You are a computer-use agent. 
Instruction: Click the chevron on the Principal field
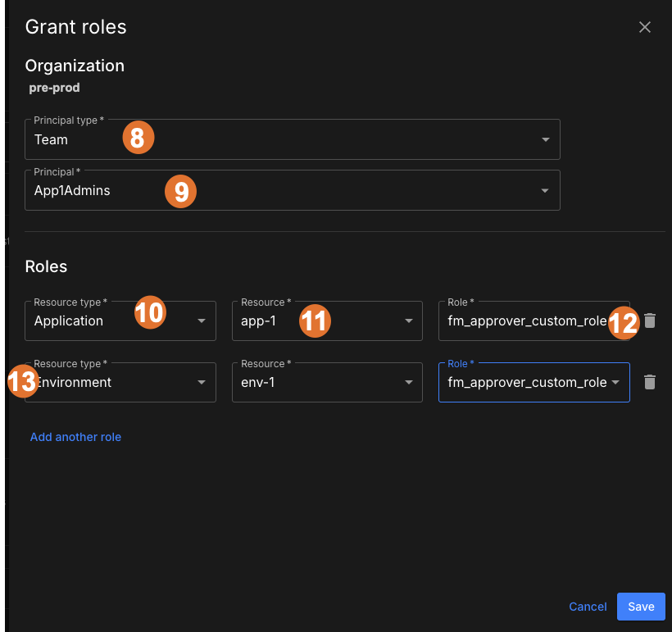click(x=545, y=189)
